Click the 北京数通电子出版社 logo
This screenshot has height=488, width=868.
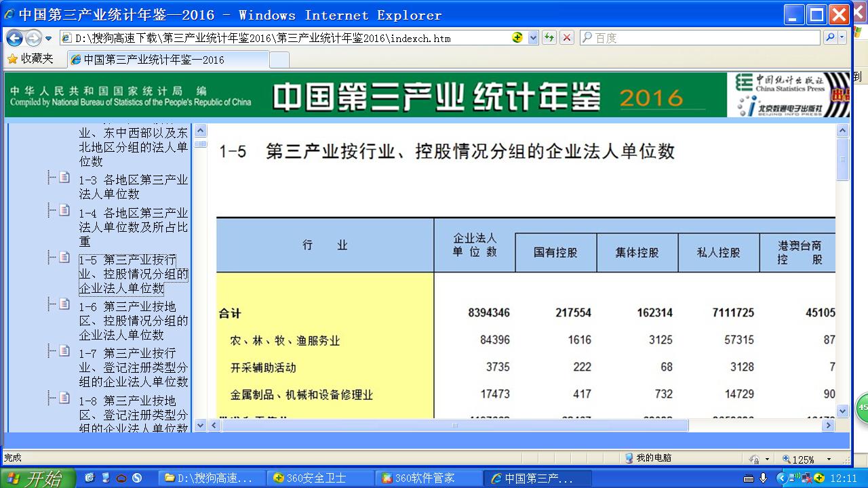(x=780, y=106)
